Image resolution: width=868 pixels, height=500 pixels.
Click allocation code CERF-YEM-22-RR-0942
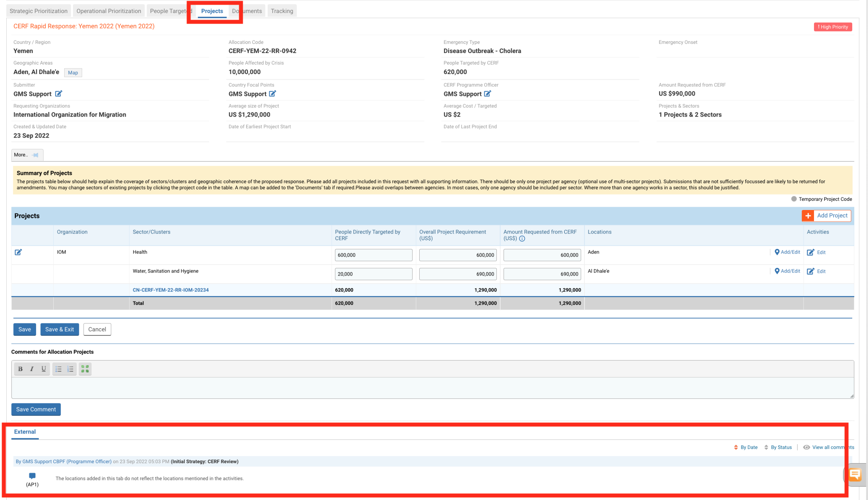[262, 51]
